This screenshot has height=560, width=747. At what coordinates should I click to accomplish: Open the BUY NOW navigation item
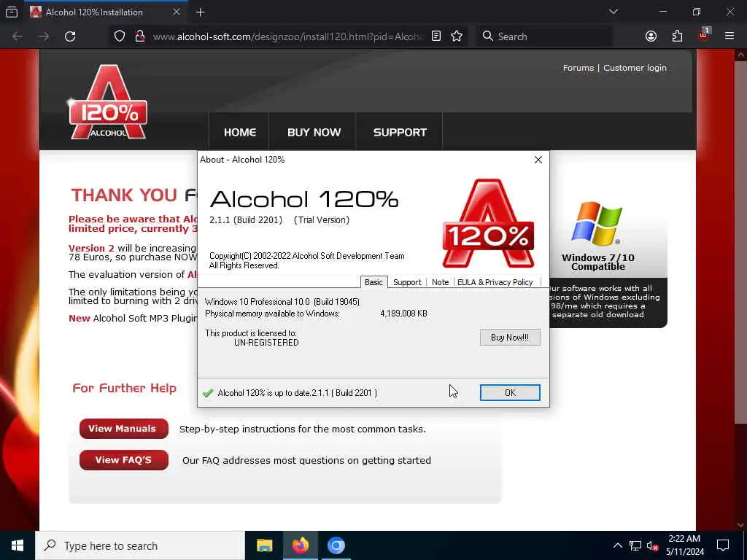(x=314, y=133)
